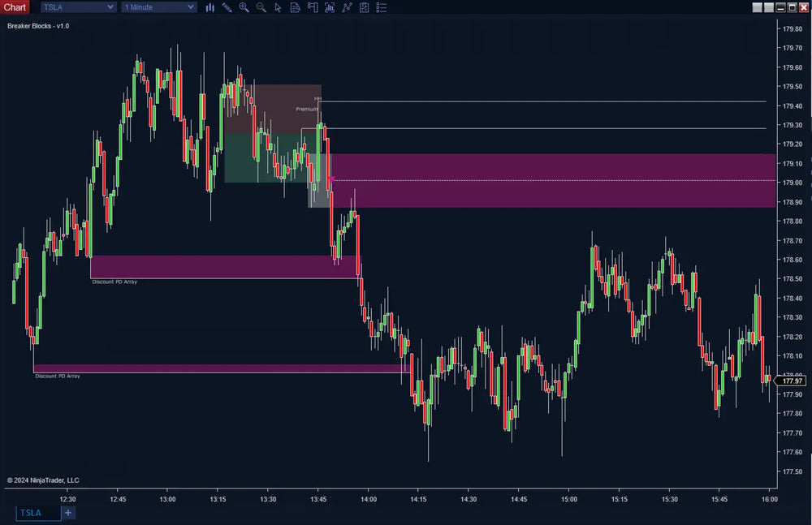
Task: Click the zoom out magnifier
Action: [261, 7]
